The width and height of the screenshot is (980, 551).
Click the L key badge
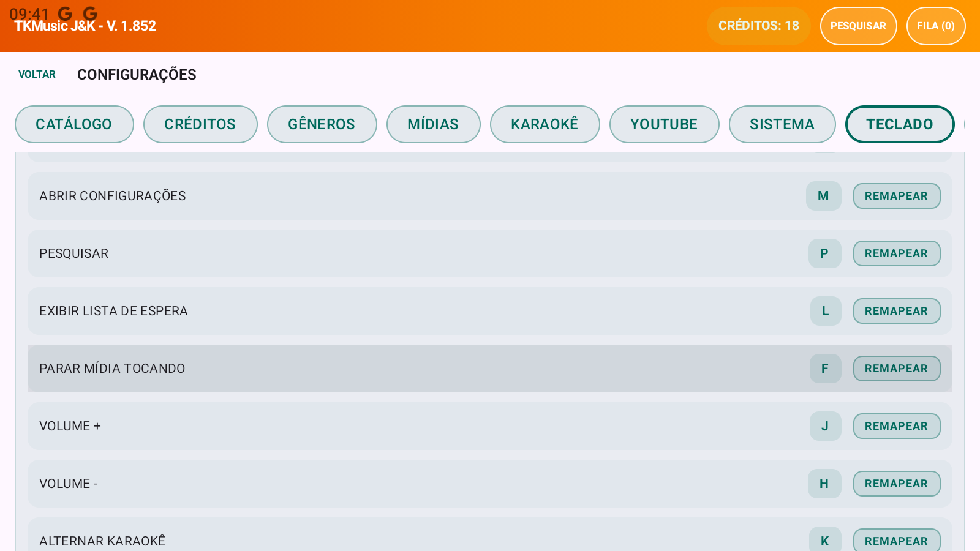click(826, 311)
